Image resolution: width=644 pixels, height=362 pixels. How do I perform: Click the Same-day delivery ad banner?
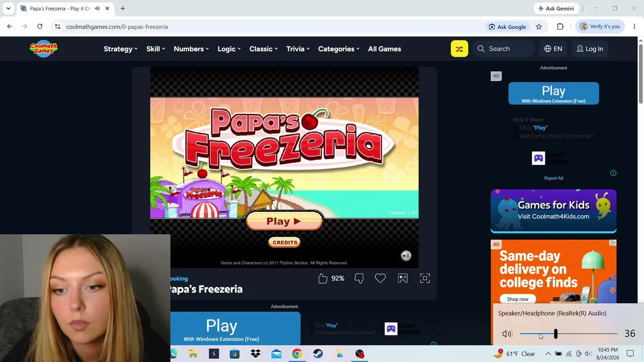coord(553,272)
